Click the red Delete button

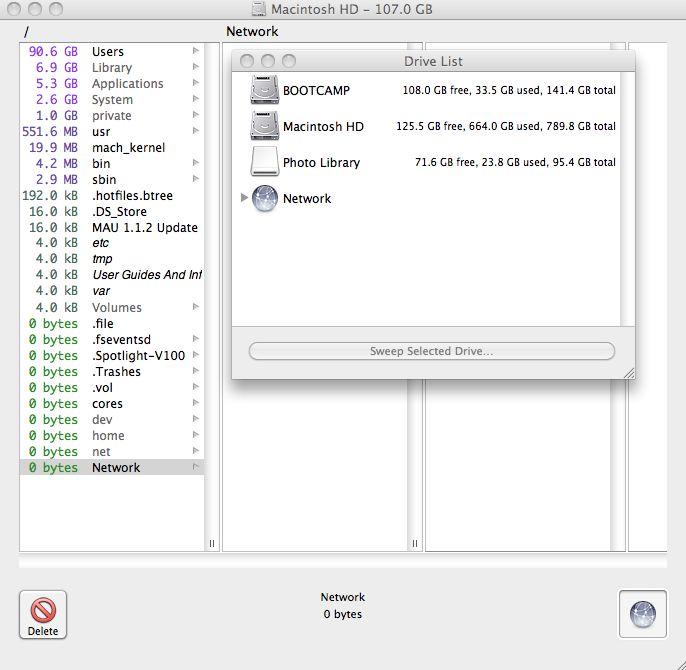[x=43, y=614]
